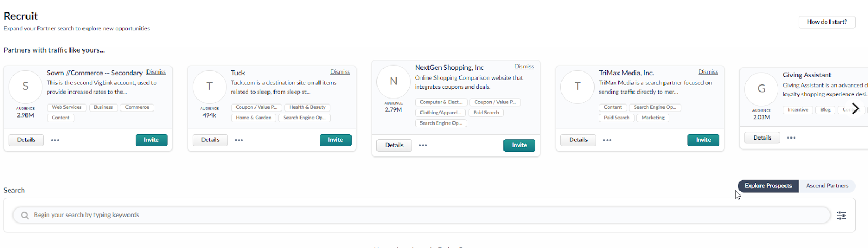The height and width of the screenshot is (248, 868).
Task: View Details for NextGen Shopping
Action: 394,146
